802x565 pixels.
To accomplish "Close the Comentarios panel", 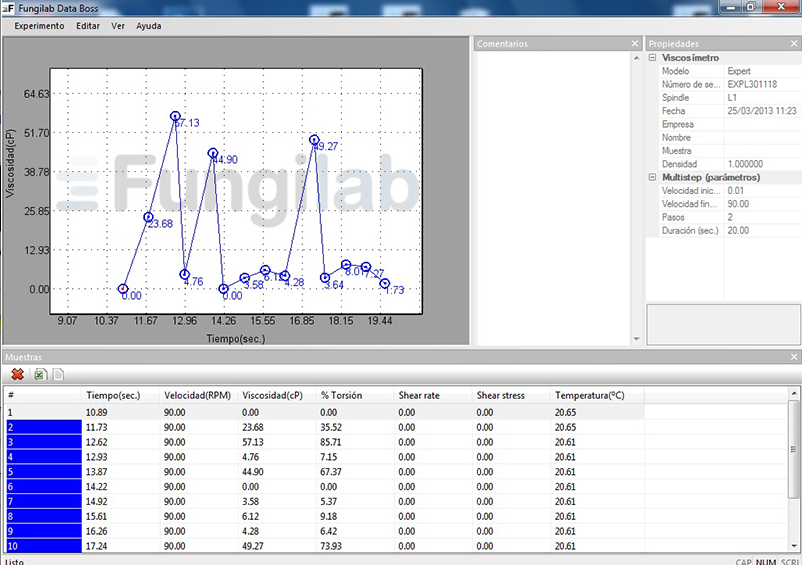I will point(635,44).
